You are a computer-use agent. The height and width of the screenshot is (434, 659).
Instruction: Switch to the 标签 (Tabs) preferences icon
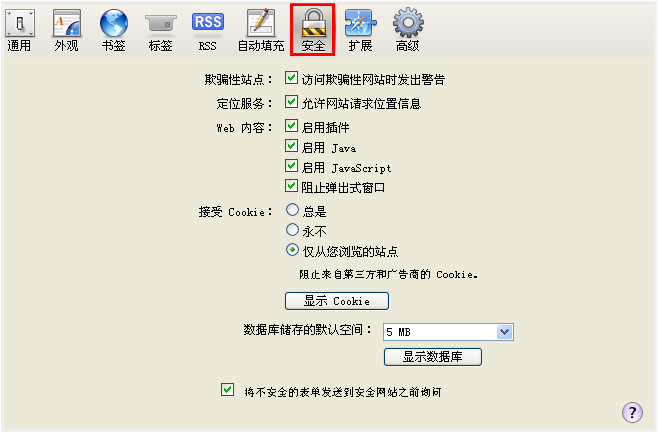point(161,30)
